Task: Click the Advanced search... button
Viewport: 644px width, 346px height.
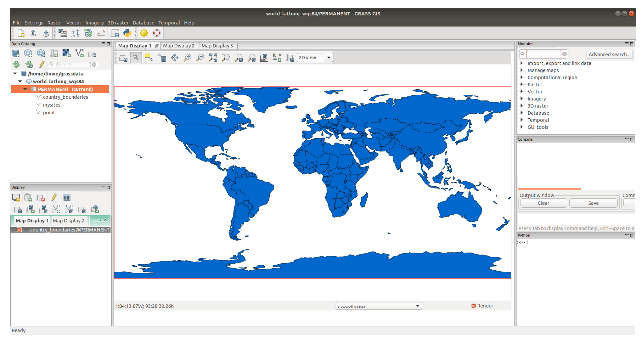Action: coord(609,54)
